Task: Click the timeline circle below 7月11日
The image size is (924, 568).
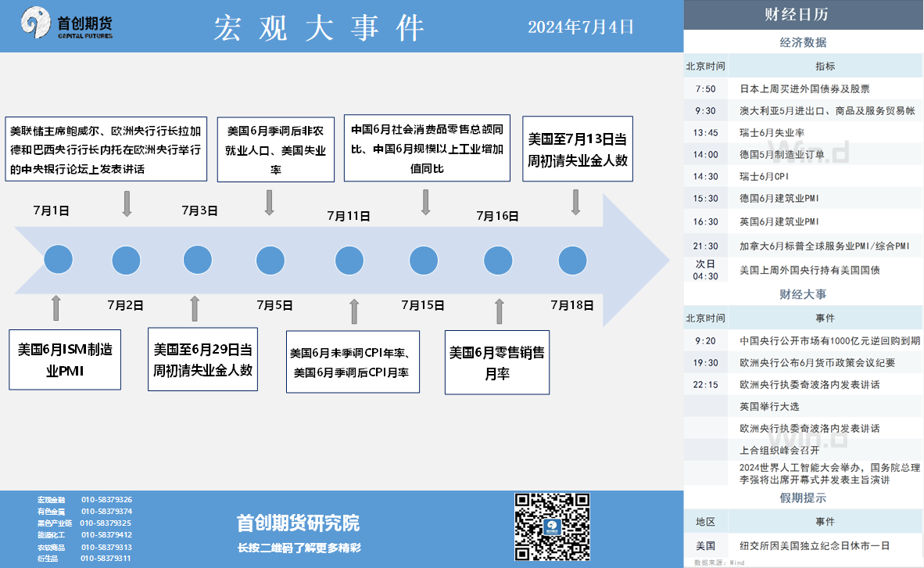Action: pos(349,259)
